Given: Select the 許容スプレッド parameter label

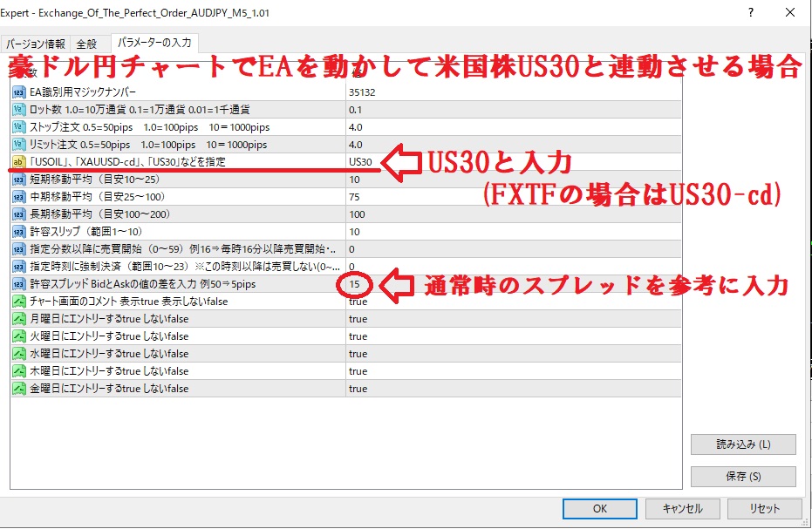Looking at the screenshot, I should 142,284.
